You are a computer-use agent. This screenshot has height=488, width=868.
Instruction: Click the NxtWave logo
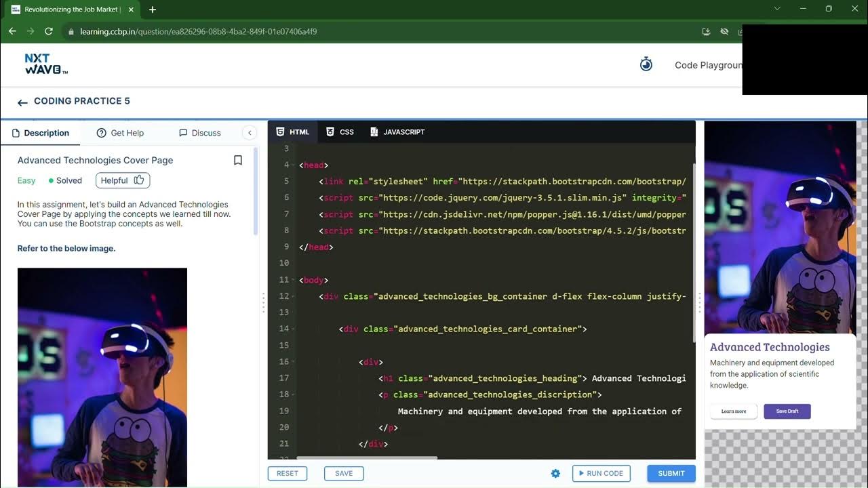click(x=46, y=64)
